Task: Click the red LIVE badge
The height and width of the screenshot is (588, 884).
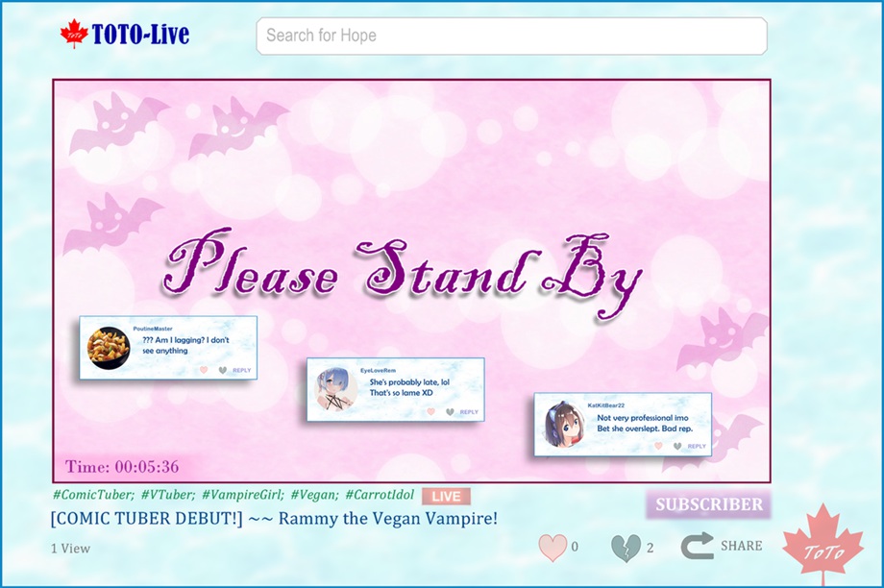Action: point(446,497)
